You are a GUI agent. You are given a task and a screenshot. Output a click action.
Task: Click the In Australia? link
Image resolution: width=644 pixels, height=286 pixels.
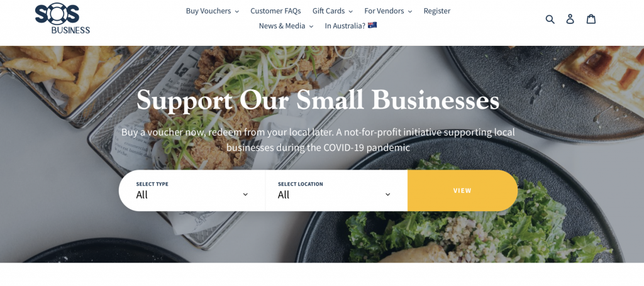(345, 26)
